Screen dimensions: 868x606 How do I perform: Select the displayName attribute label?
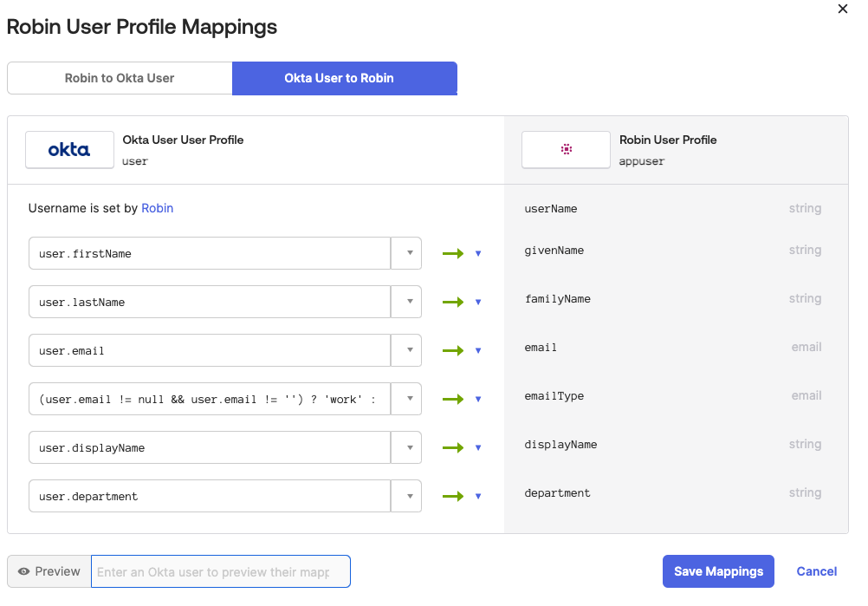pos(560,444)
